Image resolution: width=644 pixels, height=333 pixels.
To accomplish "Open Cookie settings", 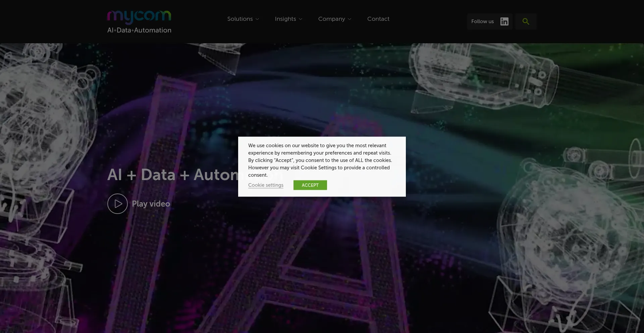I will coord(266,185).
